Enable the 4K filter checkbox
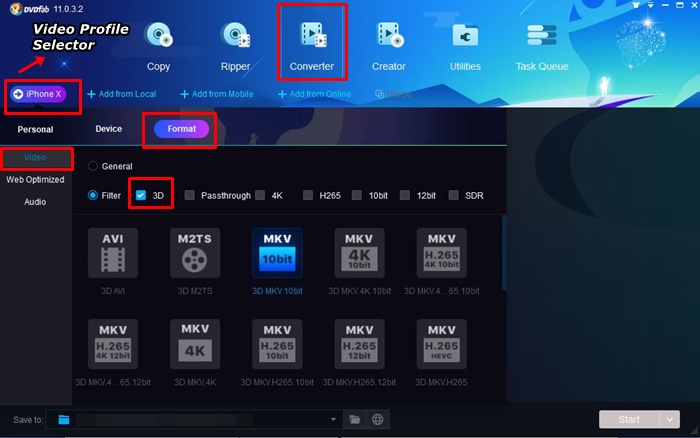 260,196
